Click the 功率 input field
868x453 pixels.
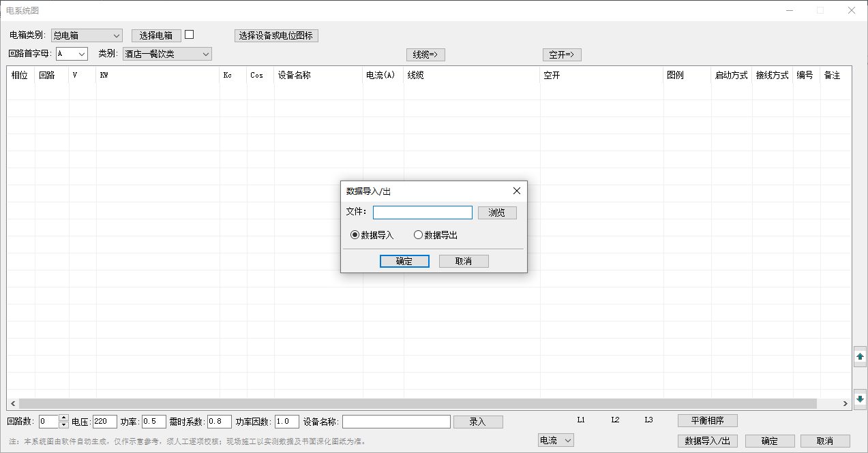coord(153,422)
